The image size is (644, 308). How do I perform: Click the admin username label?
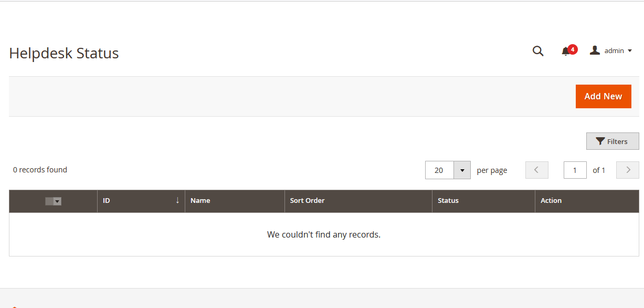click(614, 51)
